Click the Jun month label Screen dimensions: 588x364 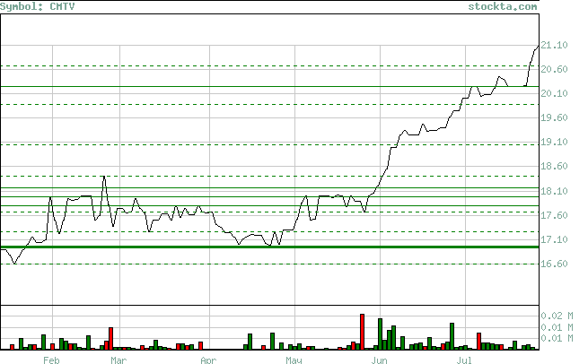[x=379, y=360]
